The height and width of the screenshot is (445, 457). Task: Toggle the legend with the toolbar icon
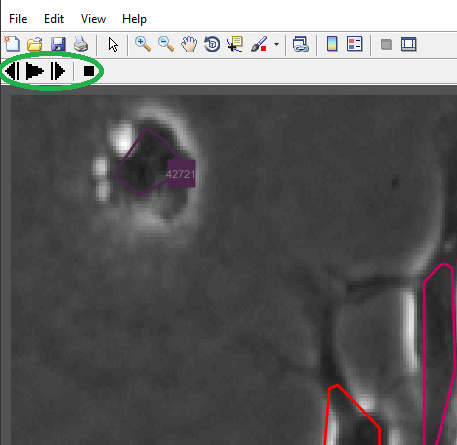click(354, 44)
